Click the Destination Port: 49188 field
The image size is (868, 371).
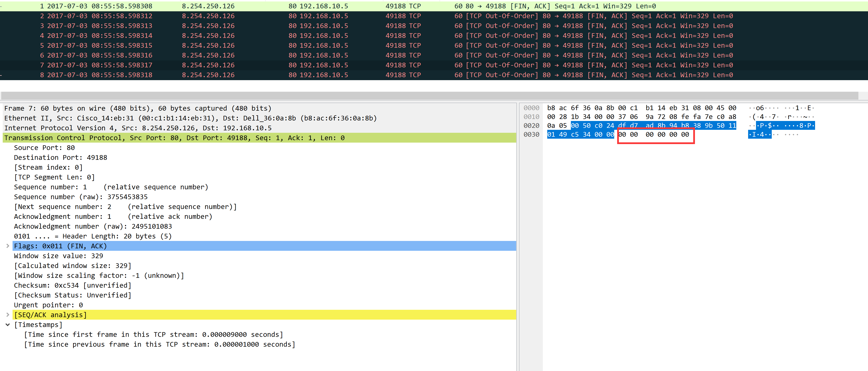(61, 157)
